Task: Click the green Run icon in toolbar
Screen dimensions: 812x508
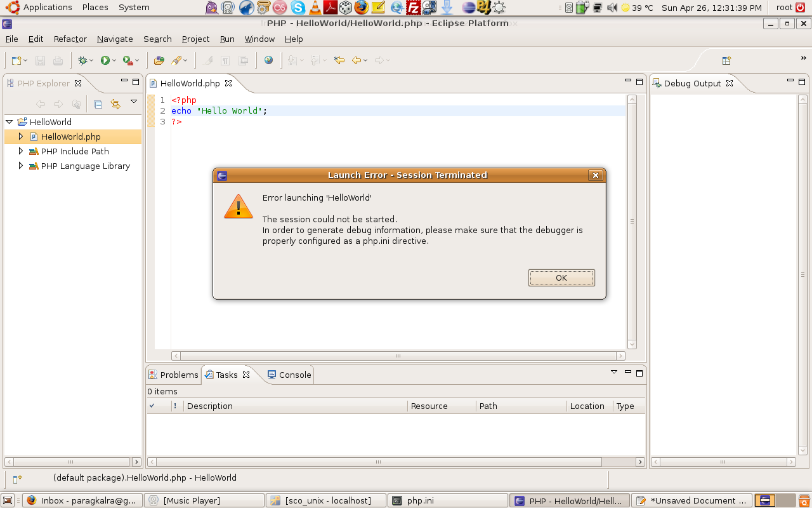Action: 105,60
